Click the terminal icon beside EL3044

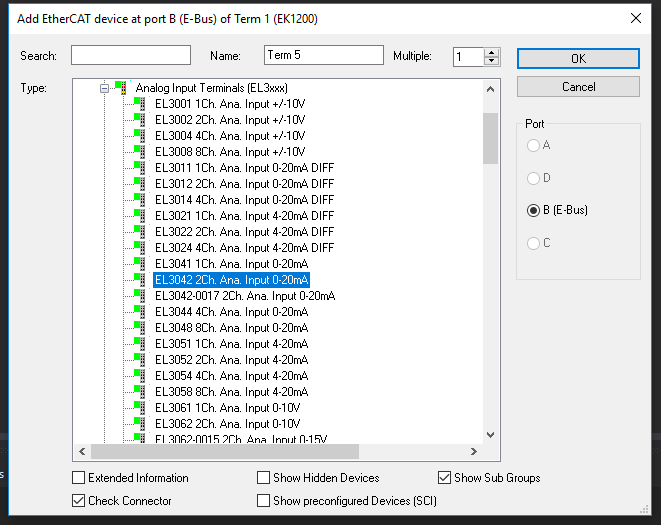point(140,312)
